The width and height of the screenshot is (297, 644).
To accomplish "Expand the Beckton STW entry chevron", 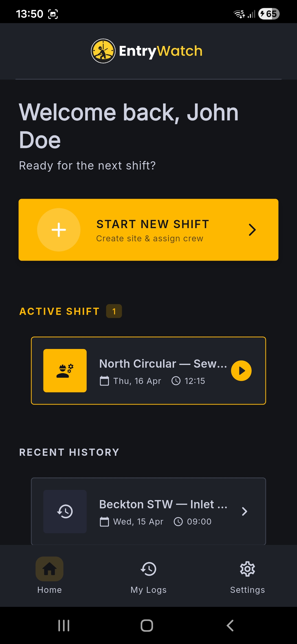I will point(244,511).
